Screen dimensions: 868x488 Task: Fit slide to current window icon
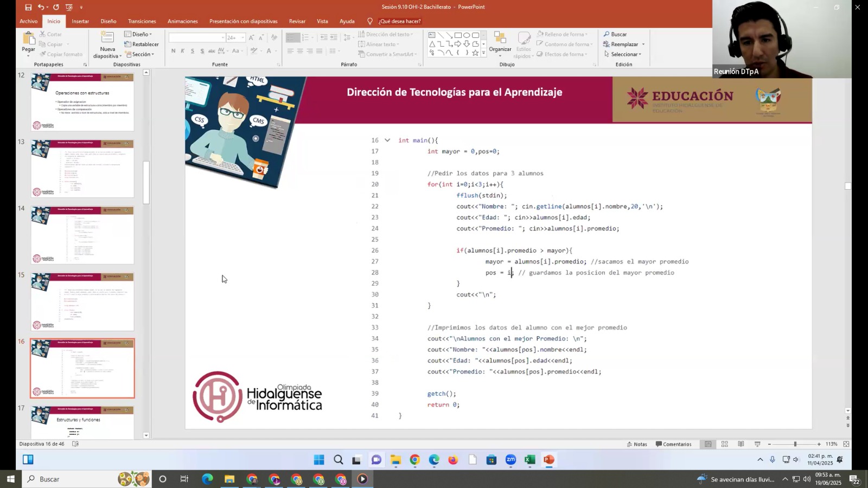coord(846,444)
